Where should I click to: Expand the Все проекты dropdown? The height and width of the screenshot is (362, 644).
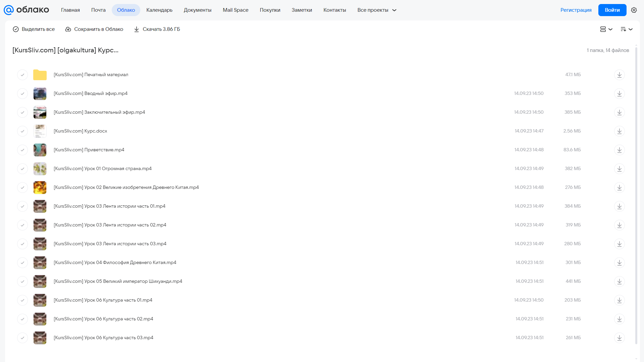point(377,10)
